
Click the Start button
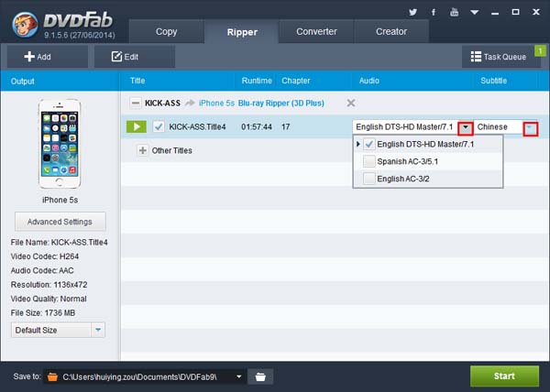pyautogui.click(x=504, y=376)
